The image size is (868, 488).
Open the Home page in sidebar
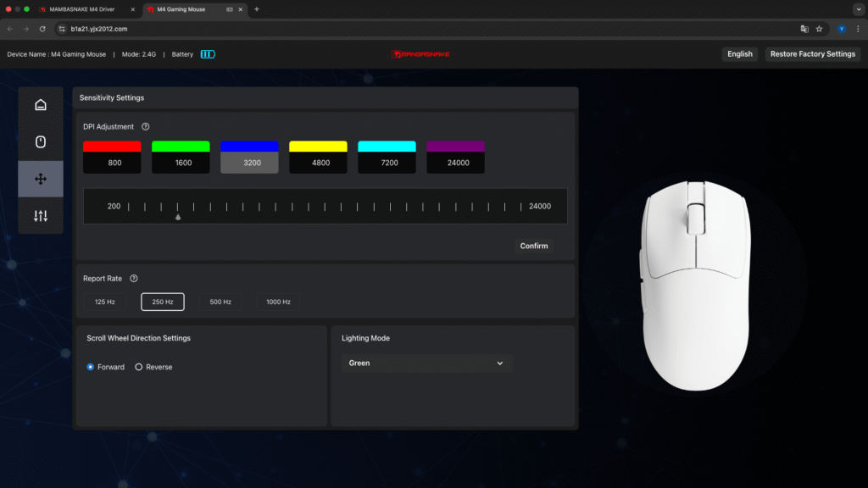[41, 104]
